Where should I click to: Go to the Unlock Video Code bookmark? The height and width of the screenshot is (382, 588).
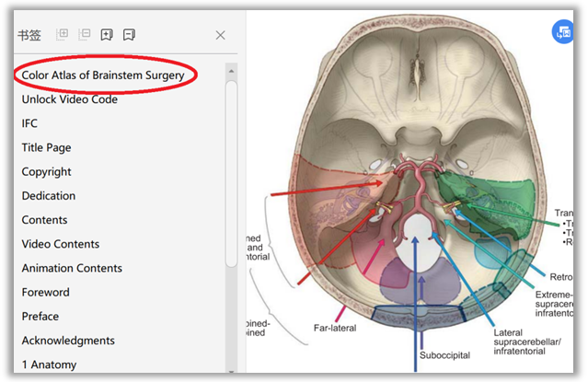(x=70, y=99)
